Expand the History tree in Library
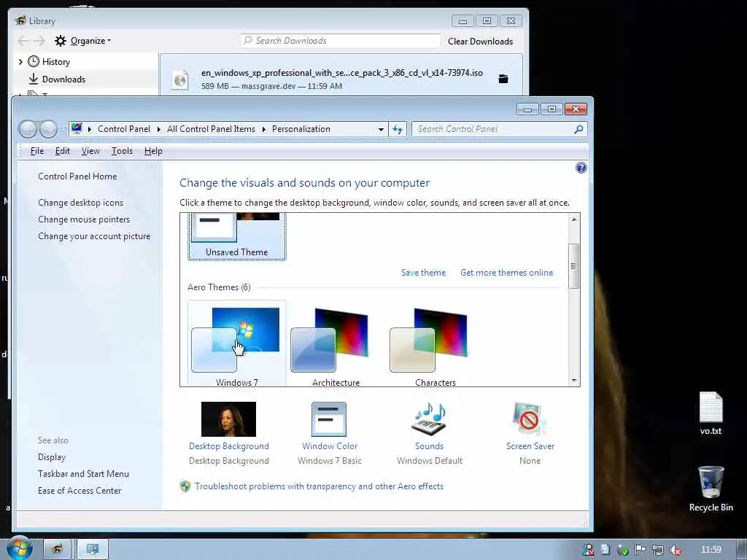Viewport: 747px width, 560px height. coord(20,61)
